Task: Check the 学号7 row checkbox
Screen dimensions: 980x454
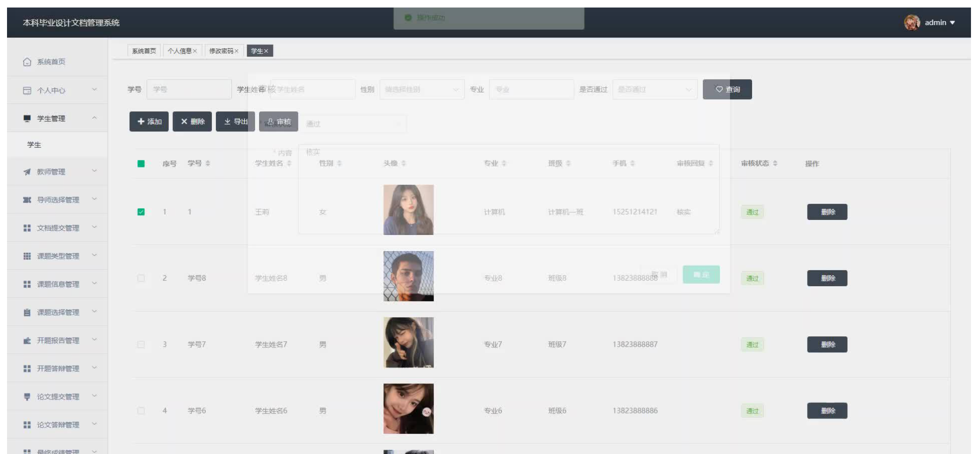Action: click(141, 344)
